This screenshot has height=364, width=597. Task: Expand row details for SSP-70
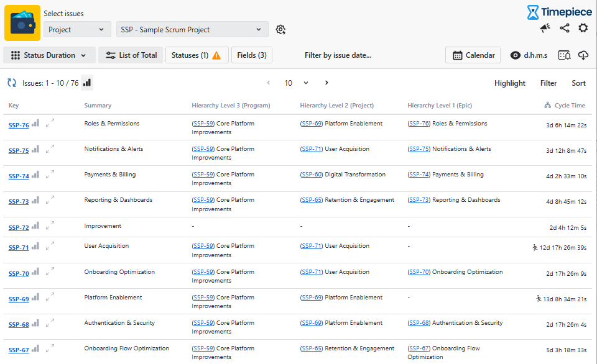click(x=50, y=271)
